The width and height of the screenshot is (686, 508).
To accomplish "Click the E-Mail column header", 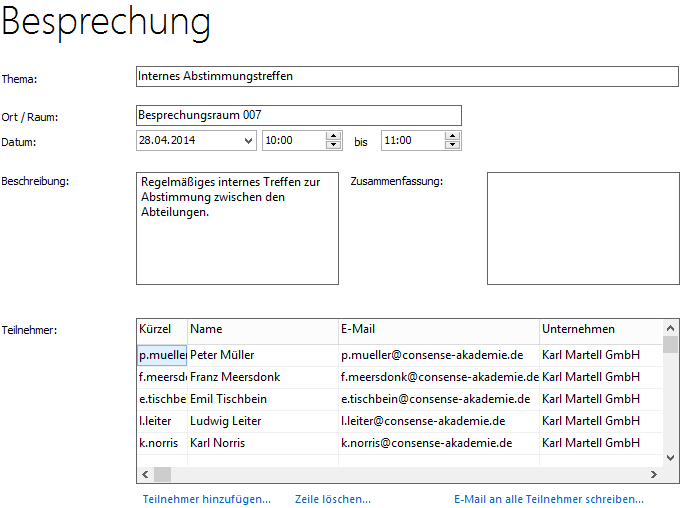I will 438,329.
